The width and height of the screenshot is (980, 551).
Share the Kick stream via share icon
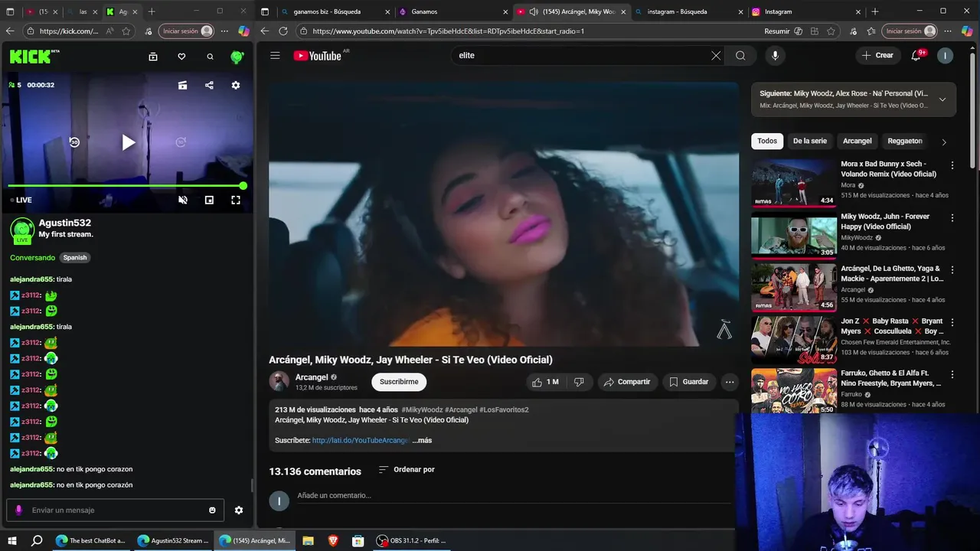(x=209, y=85)
